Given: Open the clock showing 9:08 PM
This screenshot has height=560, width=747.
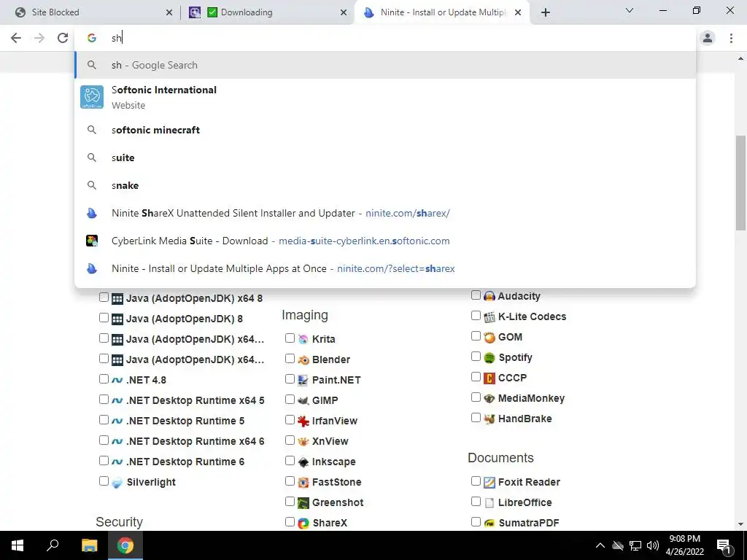Looking at the screenshot, I should [684, 545].
